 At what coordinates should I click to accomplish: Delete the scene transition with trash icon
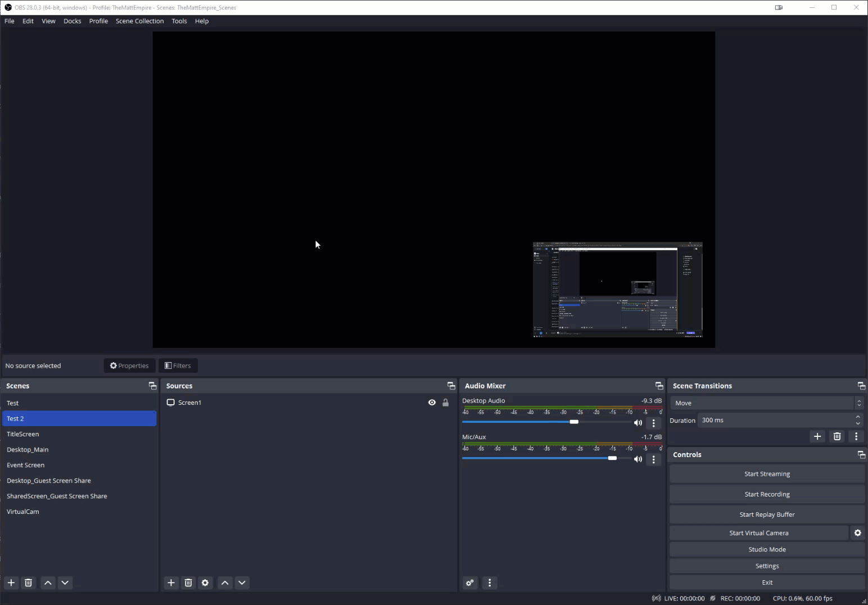pos(837,436)
